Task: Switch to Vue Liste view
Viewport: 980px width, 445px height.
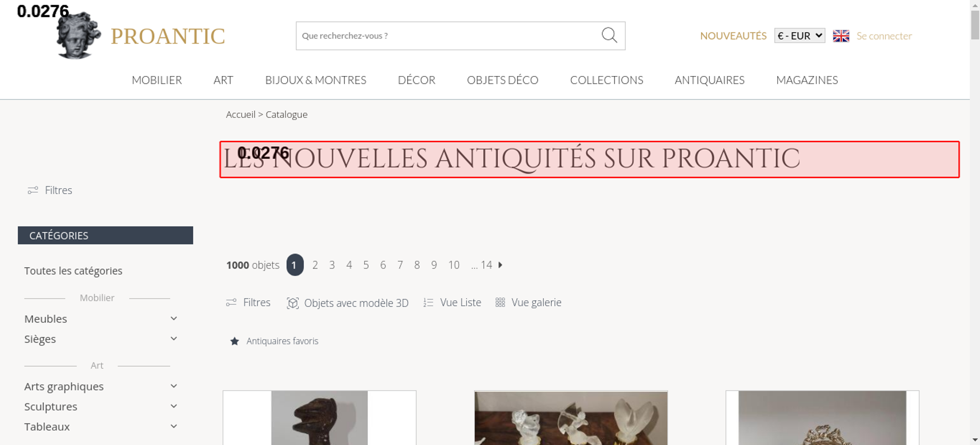Action: coord(452,302)
